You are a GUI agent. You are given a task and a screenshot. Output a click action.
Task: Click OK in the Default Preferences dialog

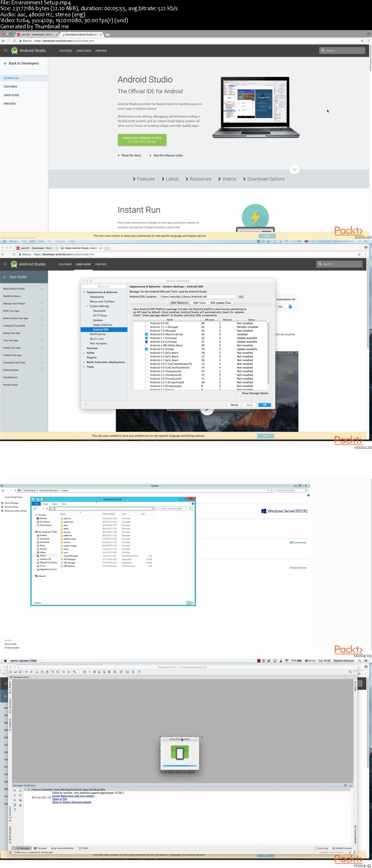point(265,405)
